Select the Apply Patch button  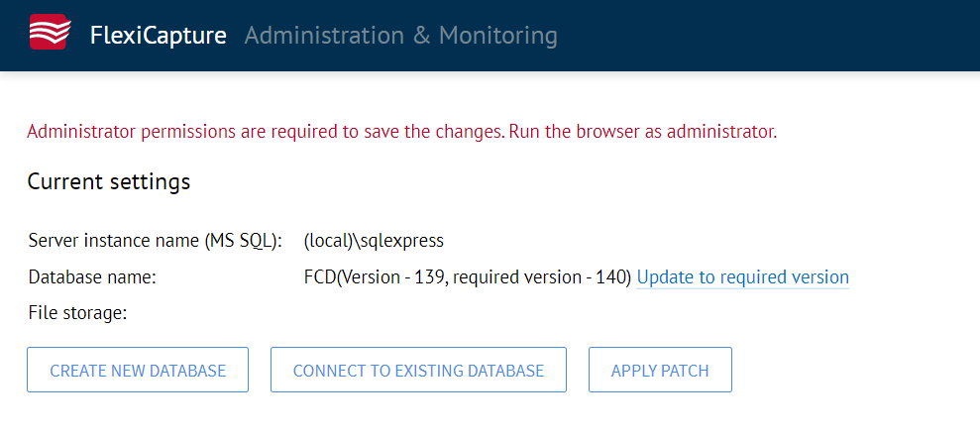coord(660,370)
